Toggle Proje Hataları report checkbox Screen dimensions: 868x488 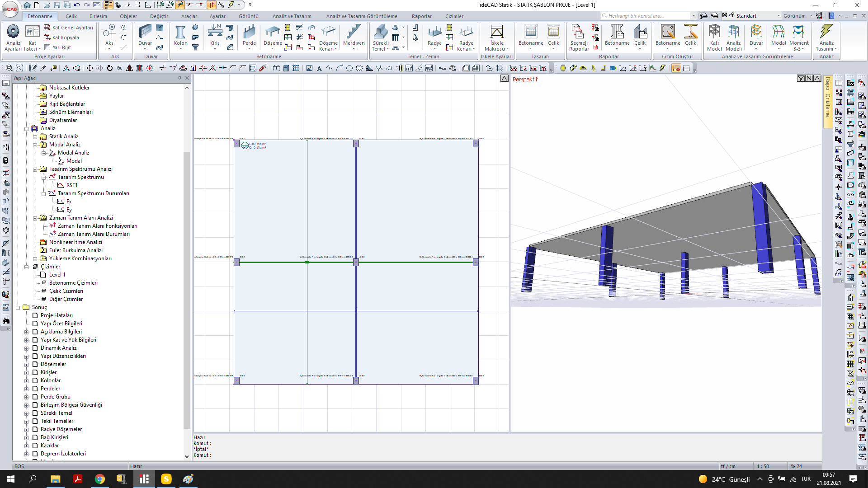pyautogui.click(x=35, y=315)
